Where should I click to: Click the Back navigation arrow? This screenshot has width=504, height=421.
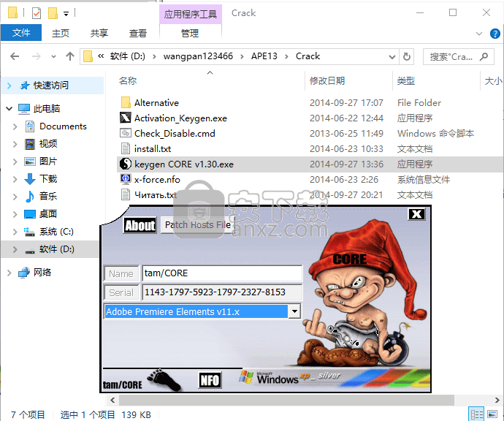click(14, 56)
